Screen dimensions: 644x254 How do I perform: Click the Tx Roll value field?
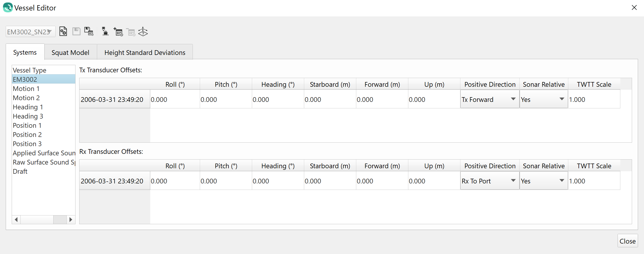(x=174, y=99)
